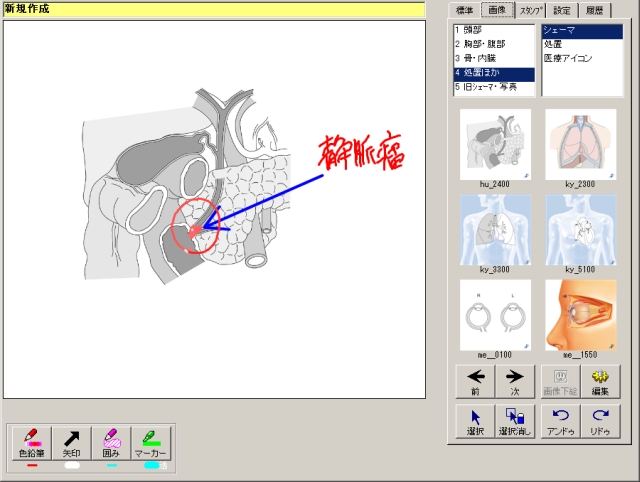Click the 前 previous arrow button
This screenshot has width=640, height=482.
(x=475, y=382)
